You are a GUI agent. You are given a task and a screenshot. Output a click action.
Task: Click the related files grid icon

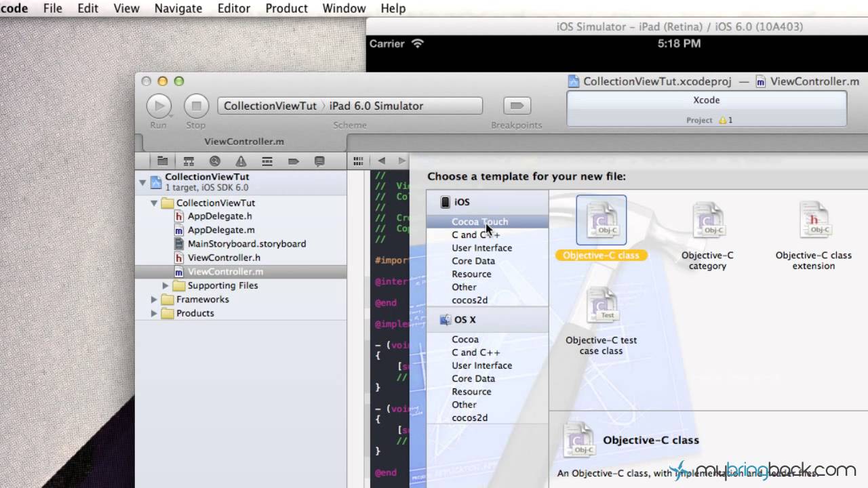[x=359, y=161]
